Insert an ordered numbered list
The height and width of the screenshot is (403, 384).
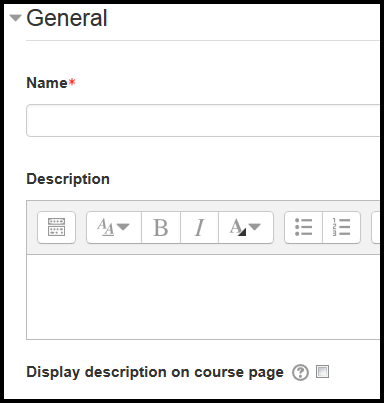[341, 227]
